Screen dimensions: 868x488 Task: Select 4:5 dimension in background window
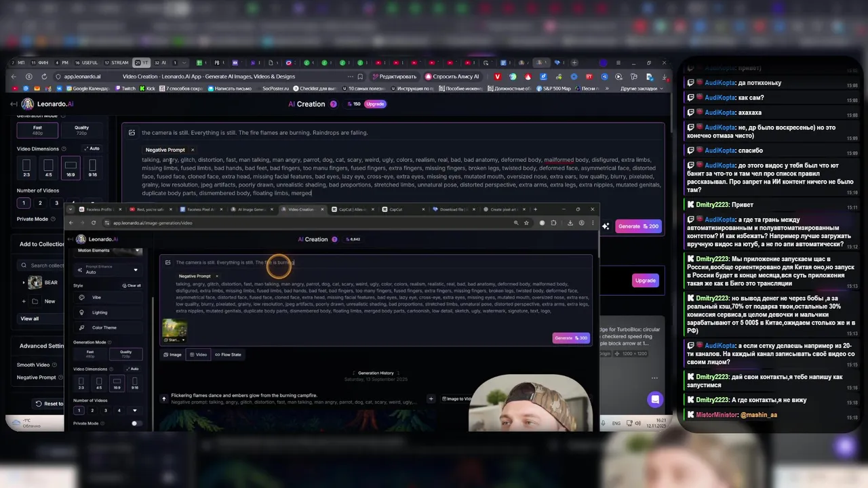pos(48,167)
